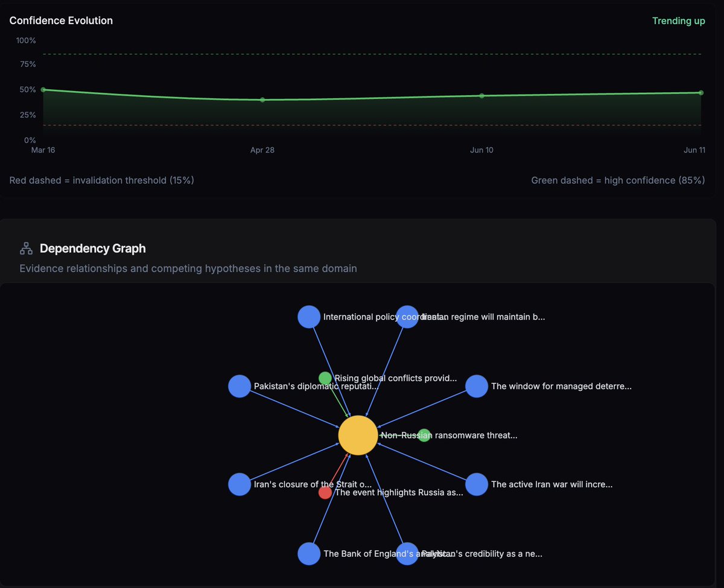Click the Confidence Evolution heading
The width and height of the screenshot is (724, 588).
pos(61,21)
